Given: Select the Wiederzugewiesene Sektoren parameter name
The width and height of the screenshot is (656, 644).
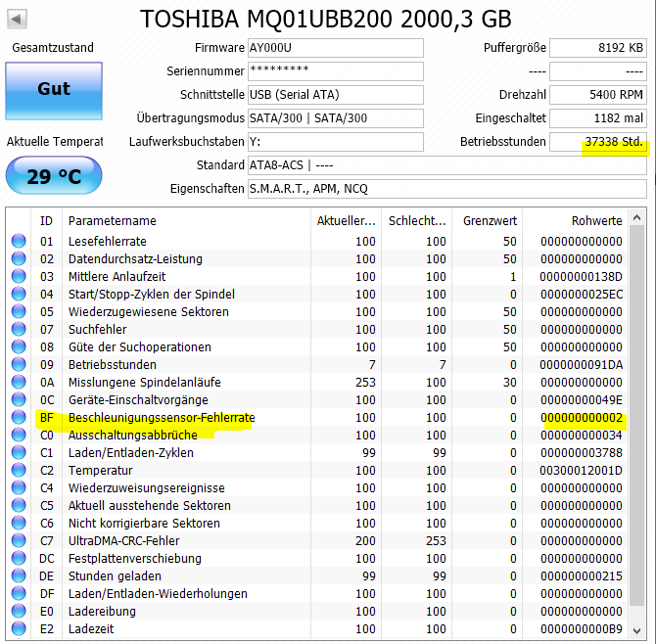Looking at the screenshot, I should 149,311.
